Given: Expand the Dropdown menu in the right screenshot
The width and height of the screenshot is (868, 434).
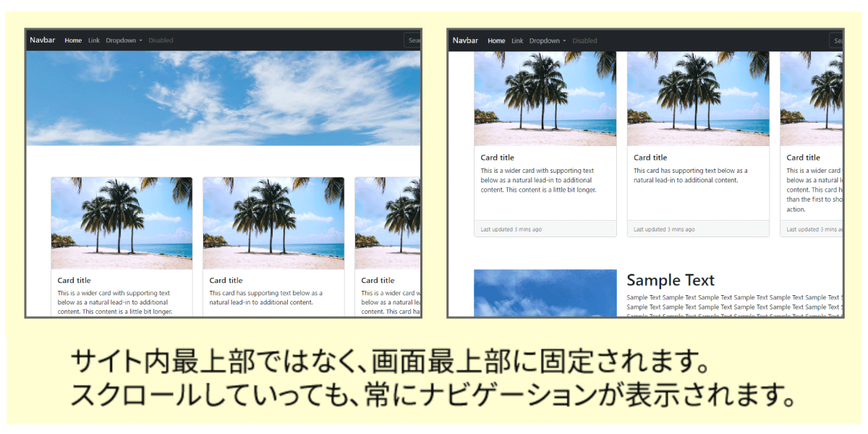Looking at the screenshot, I should pyautogui.click(x=548, y=41).
